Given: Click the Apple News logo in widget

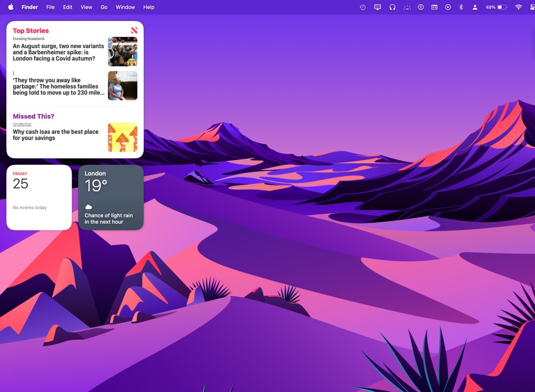Looking at the screenshot, I should point(134,31).
